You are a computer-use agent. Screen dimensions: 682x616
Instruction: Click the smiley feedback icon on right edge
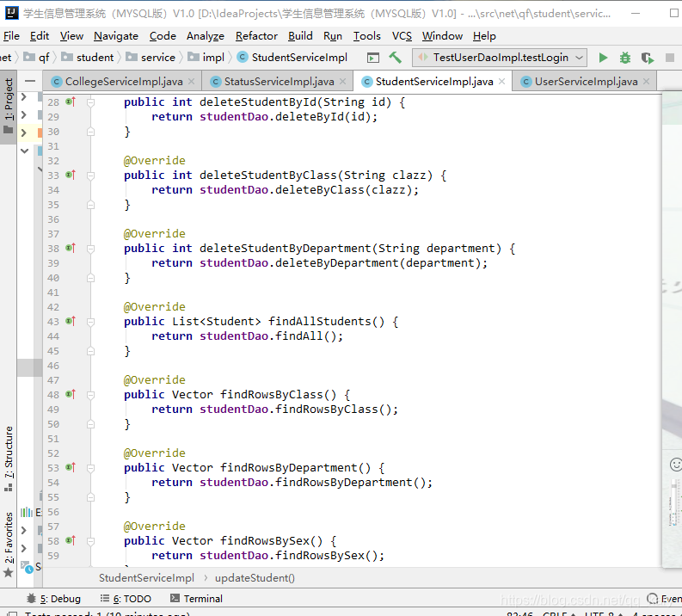675,465
